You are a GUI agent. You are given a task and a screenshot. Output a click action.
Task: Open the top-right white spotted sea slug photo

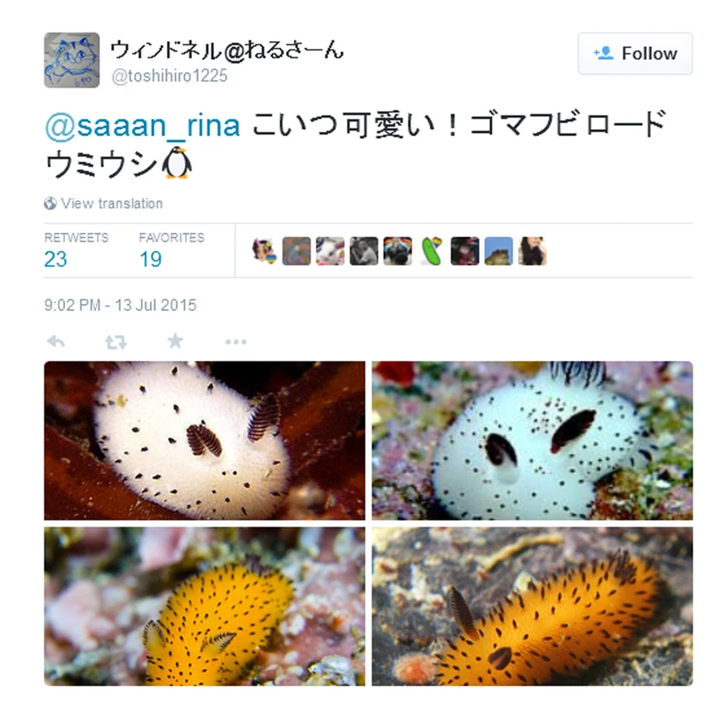tap(532, 441)
